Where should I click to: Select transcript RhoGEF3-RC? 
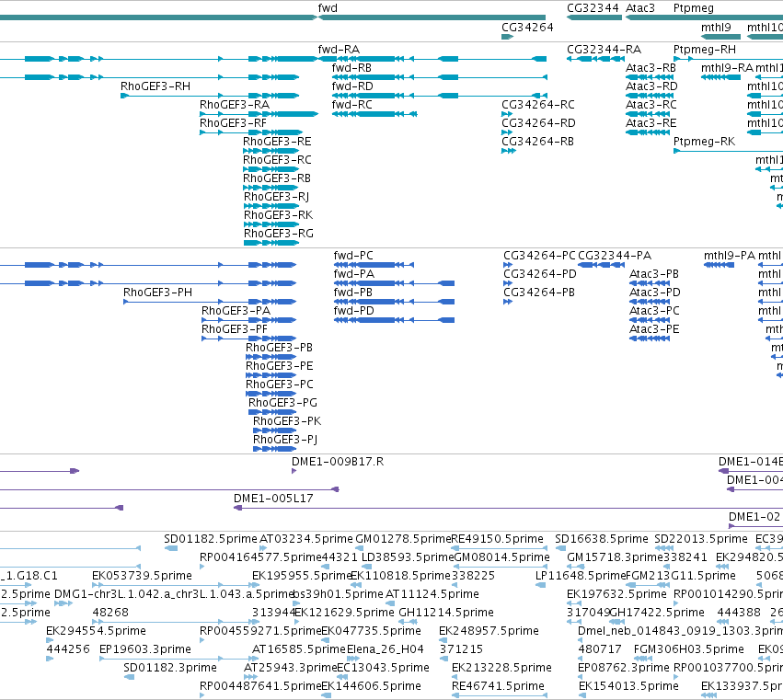[x=271, y=170]
